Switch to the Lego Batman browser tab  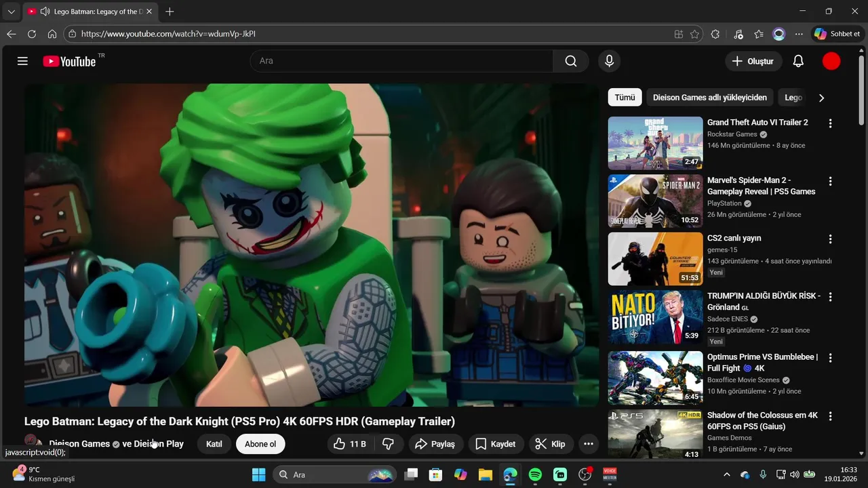click(90, 12)
